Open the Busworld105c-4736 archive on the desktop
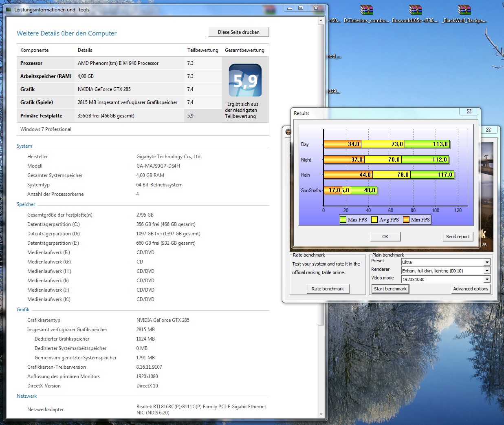This screenshot has height=425, width=504. click(415, 14)
